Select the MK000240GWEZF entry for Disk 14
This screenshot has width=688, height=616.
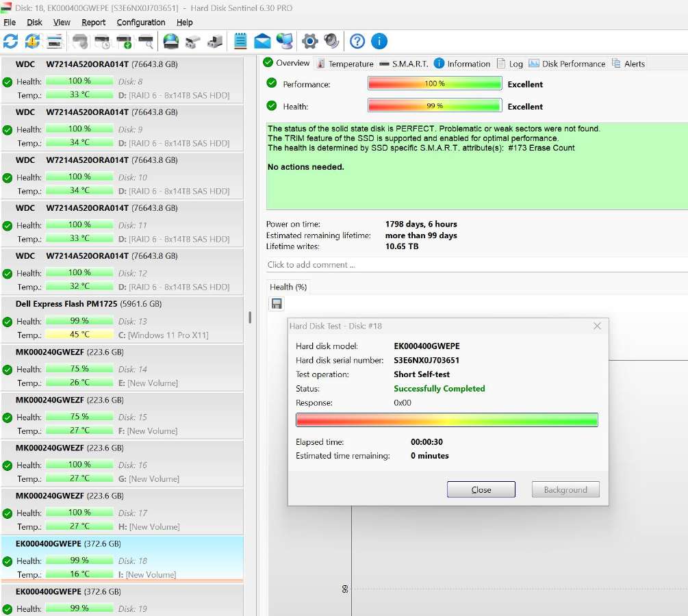tap(122, 368)
